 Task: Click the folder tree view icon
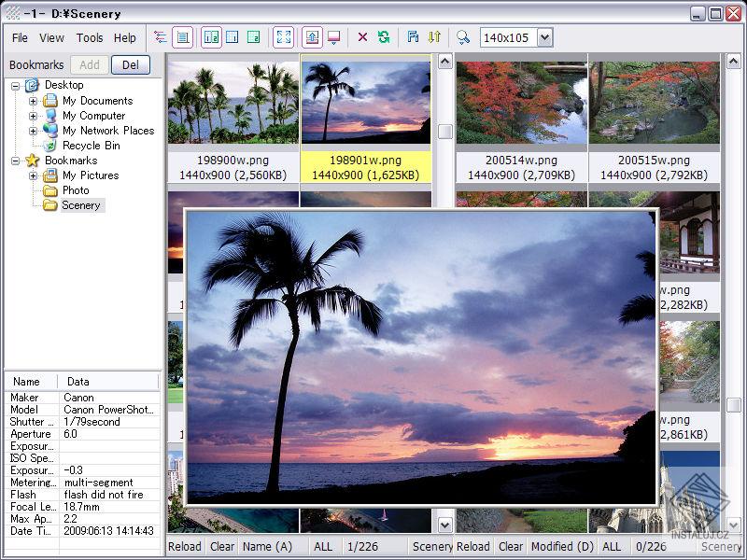click(x=161, y=37)
